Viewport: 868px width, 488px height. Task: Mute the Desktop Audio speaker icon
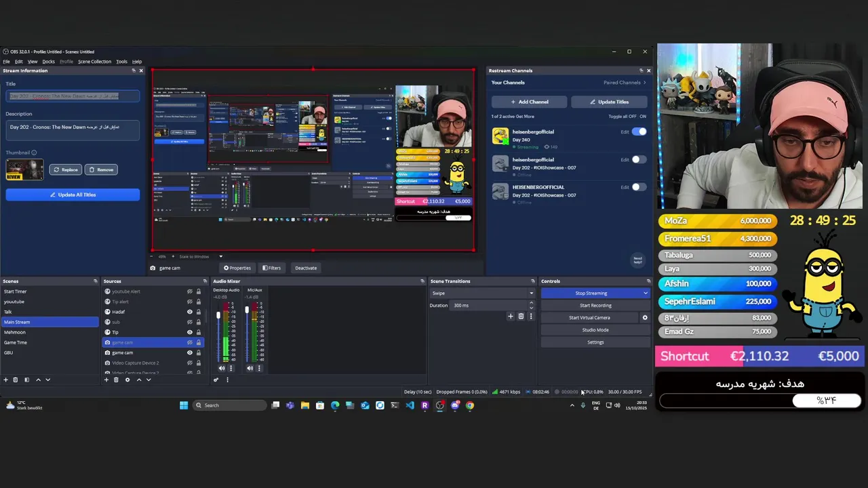point(221,368)
